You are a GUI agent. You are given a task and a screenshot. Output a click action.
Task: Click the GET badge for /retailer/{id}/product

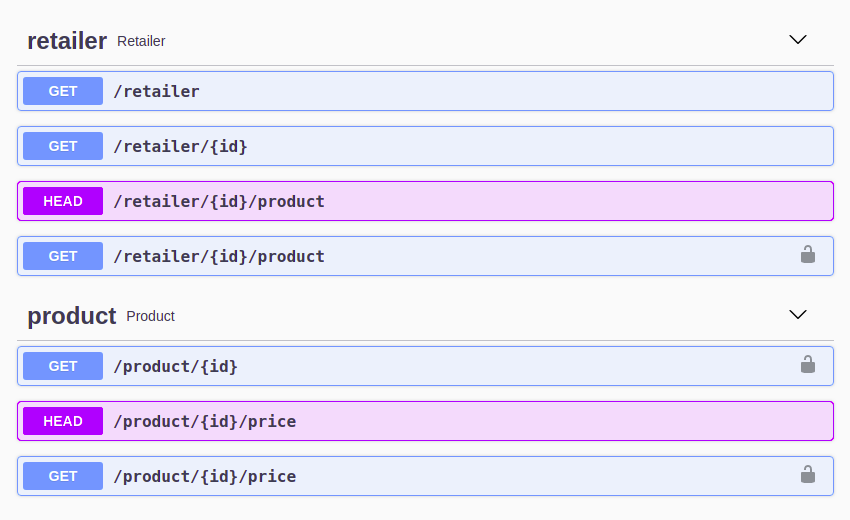(x=63, y=256)
